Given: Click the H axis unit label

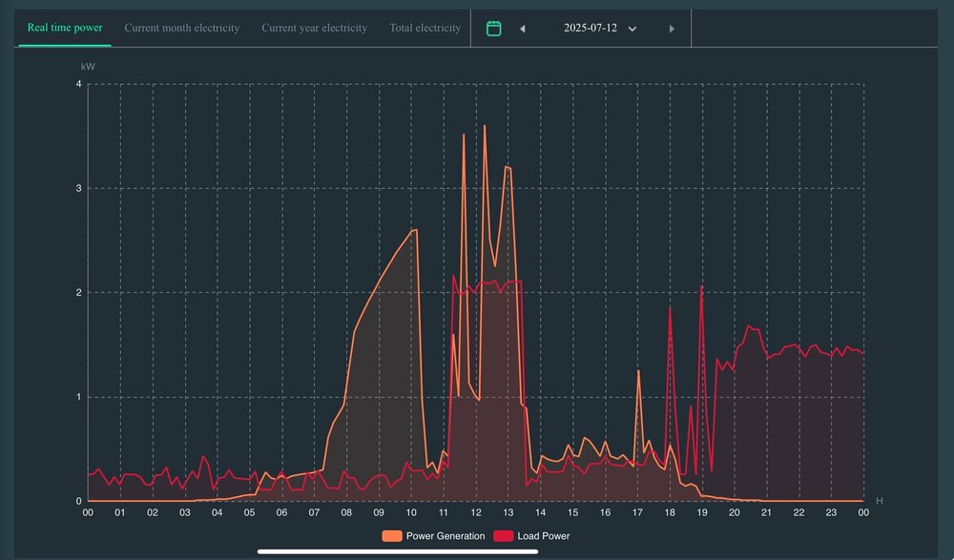Looking at the screenshot, I should tap(880, 501).
